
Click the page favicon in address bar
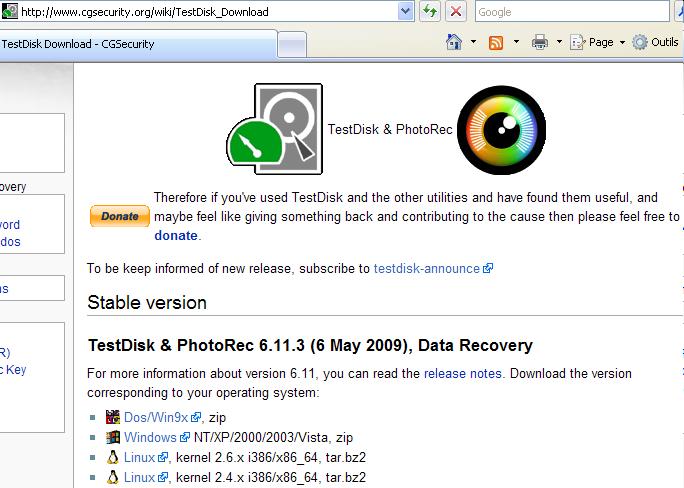point(10,11)
